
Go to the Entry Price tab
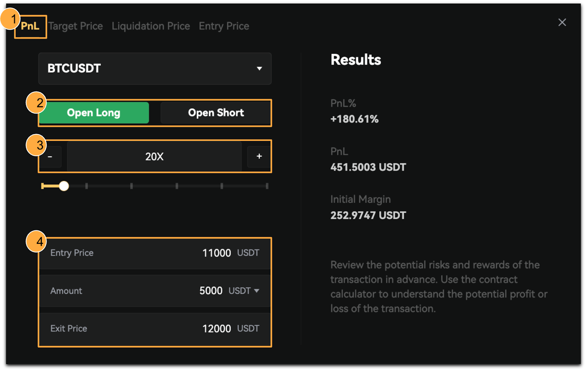(224, 26)
